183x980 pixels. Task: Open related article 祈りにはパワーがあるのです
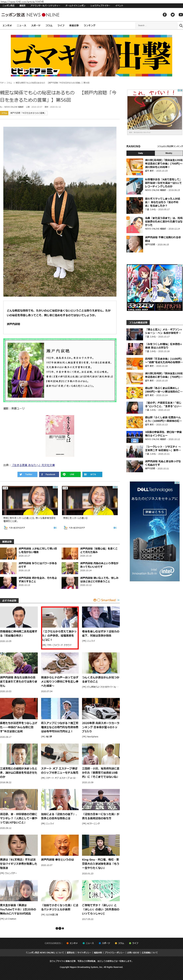(x=29, y=568)
